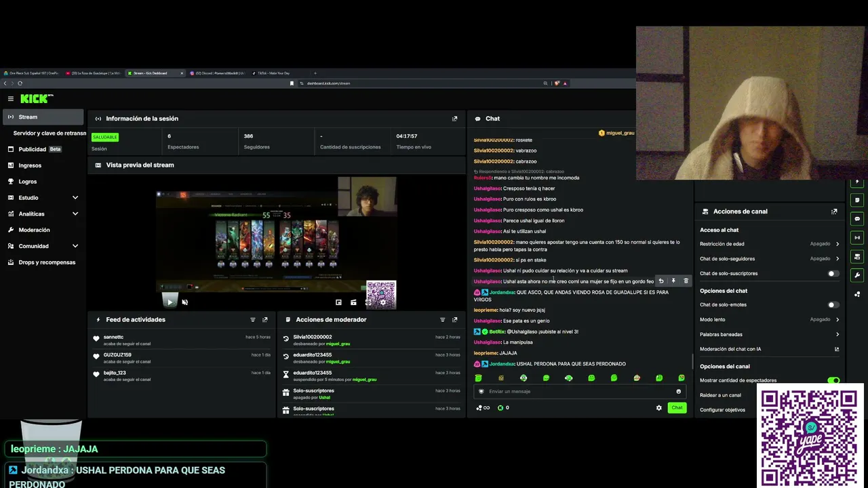This screenshot has width=868, height=488.
Task: Toggle Chat de solo-suscriptores
Action: coord(833,274)
